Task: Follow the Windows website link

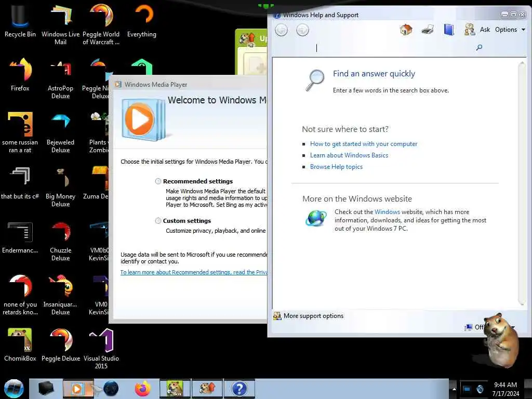Action: coord(387,212)
